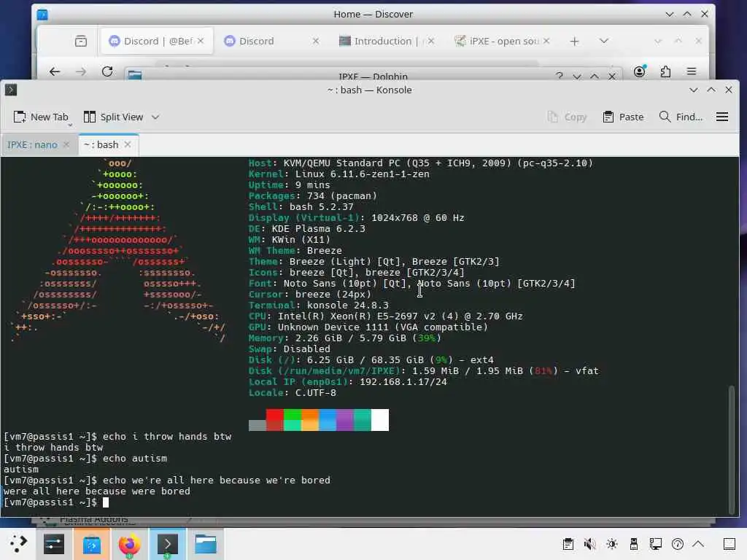Screen dimensions: 747x560
Task: Open the updates notifier tray icon
Action: [678, 544]
